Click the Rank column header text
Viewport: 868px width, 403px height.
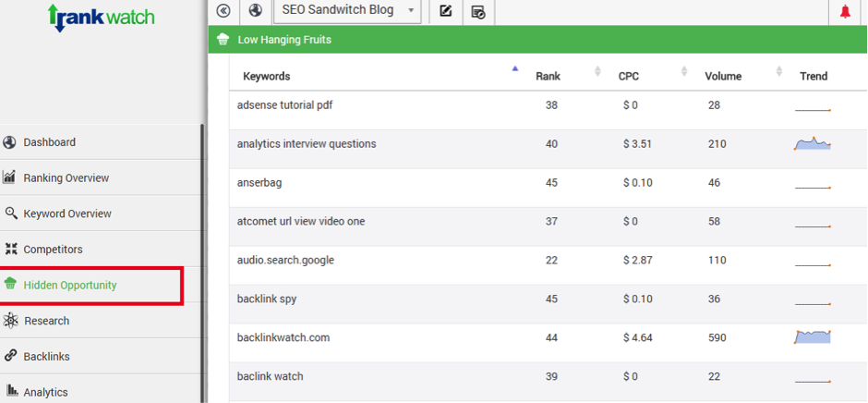click(x=548, y=77)
